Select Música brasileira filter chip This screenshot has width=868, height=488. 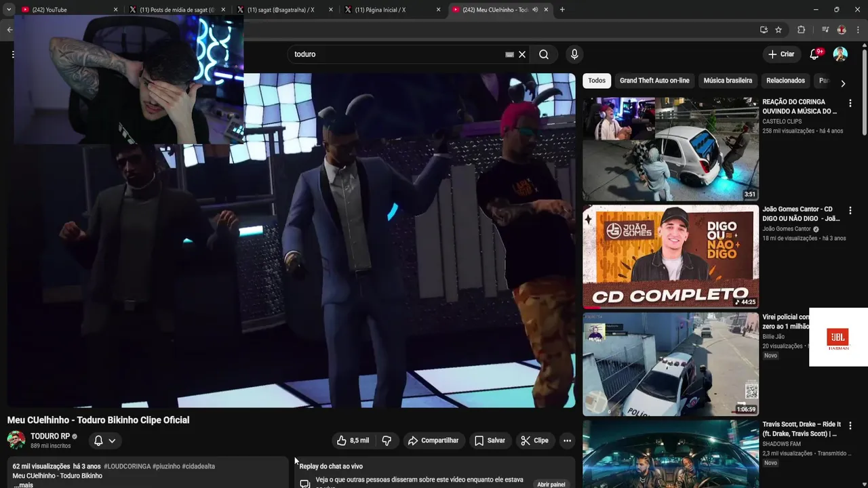tap(728, 81)
